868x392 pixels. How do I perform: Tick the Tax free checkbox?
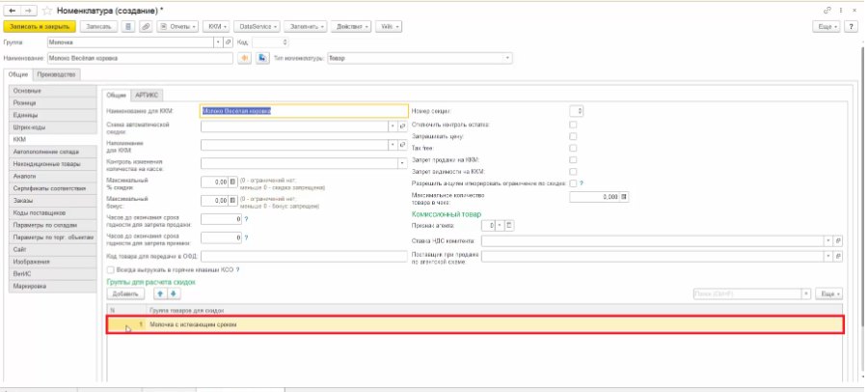(573, 148)
